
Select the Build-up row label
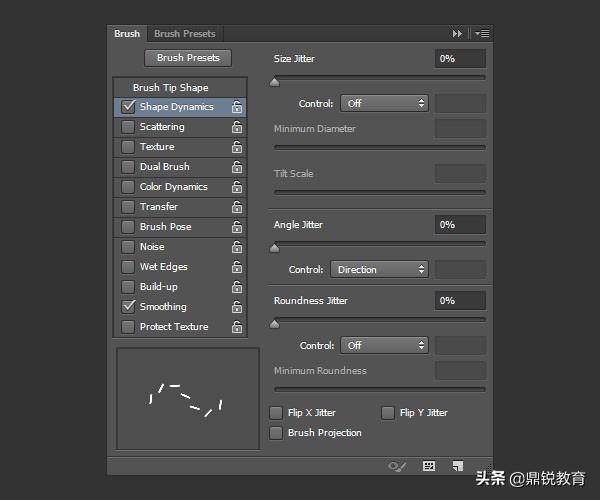click(x=158, y=287)
